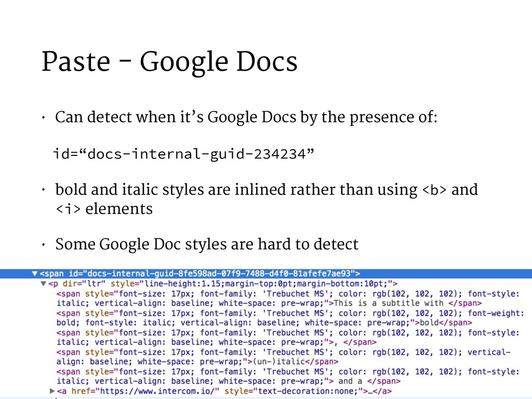Click the a href intercom.io row
The height and width of the screenshot is (399, 532).
(x=224, y=391)
